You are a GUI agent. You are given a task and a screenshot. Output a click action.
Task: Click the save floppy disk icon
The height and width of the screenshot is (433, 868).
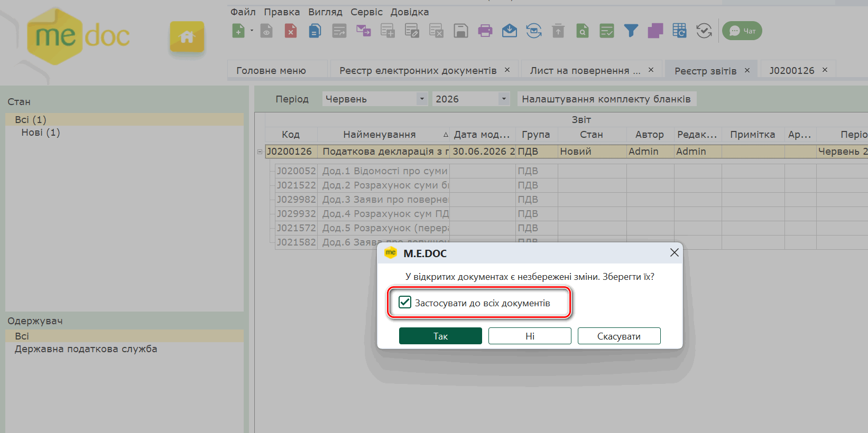coord(461,31)
